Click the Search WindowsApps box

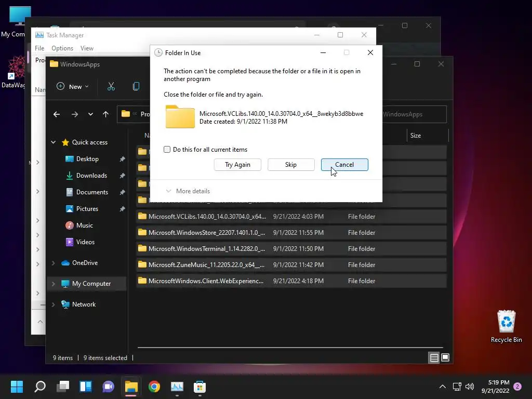coord(414,114)
